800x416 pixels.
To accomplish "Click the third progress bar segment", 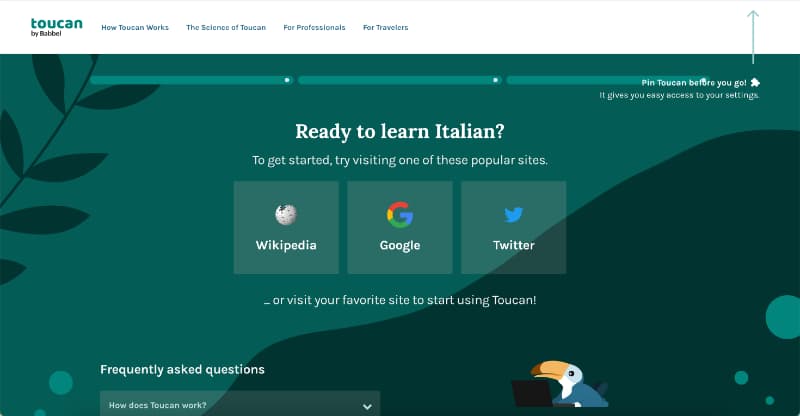I will point(608,80).
